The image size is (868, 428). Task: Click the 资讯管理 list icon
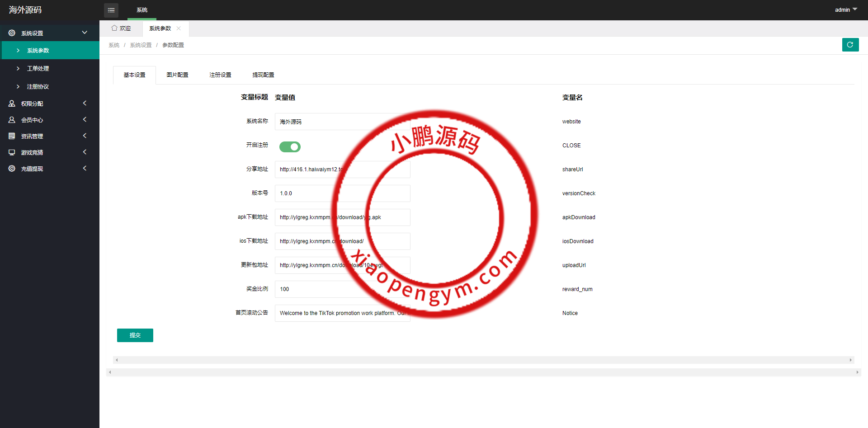[x=12, y=136]
